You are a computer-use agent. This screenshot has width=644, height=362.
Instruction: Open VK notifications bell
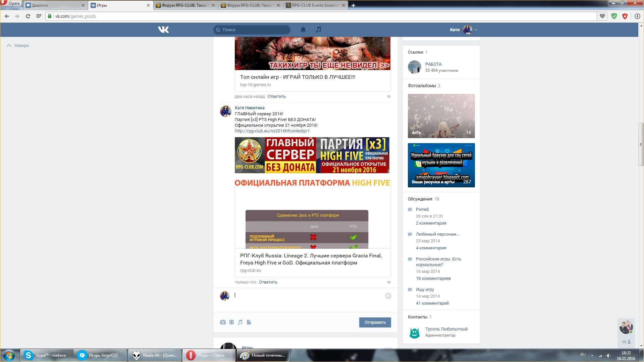[303, 30]
